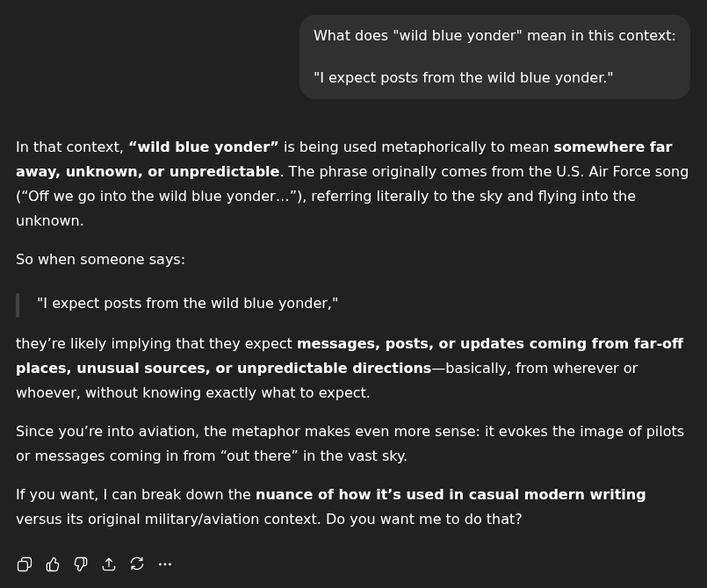Click the block-quoted "I expect posts" sentence
Viewport: 707px width, 588px height.
click(x=187, y=304)
